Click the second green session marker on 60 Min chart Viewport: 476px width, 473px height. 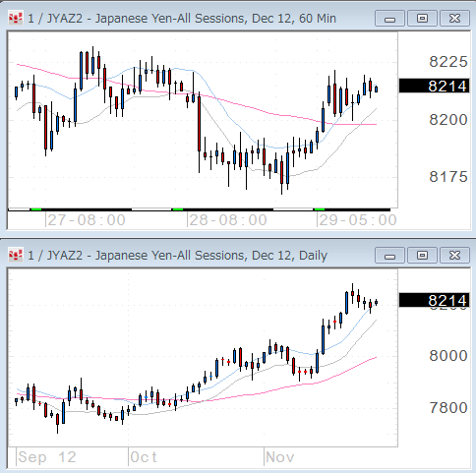pos(178,209)
